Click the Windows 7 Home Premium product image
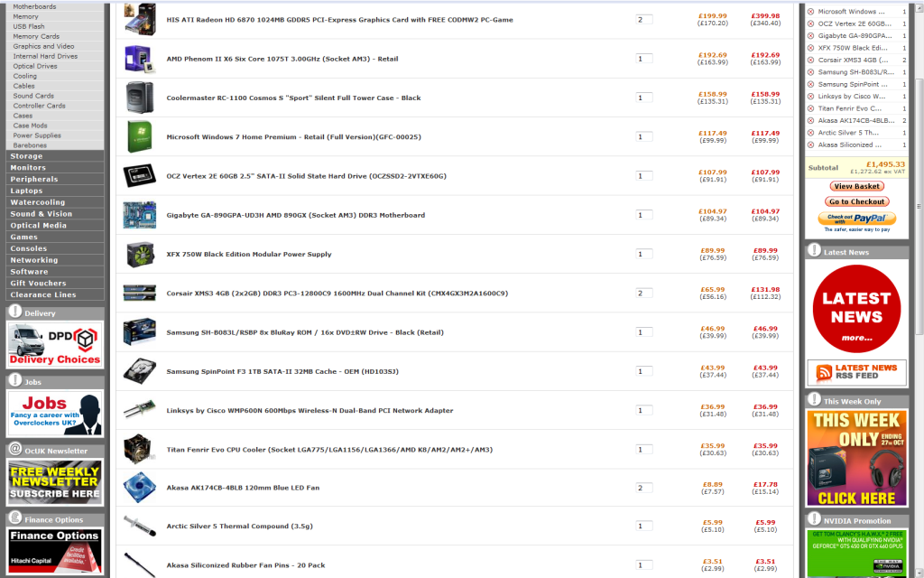The height and width of the screenshot is (578, 924). click(140, 137)
